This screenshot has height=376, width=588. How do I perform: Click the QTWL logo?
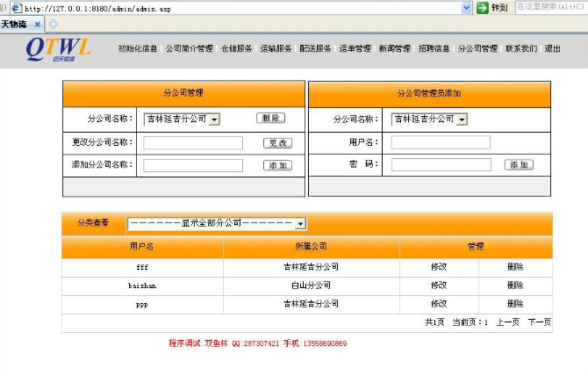(58, 49)
